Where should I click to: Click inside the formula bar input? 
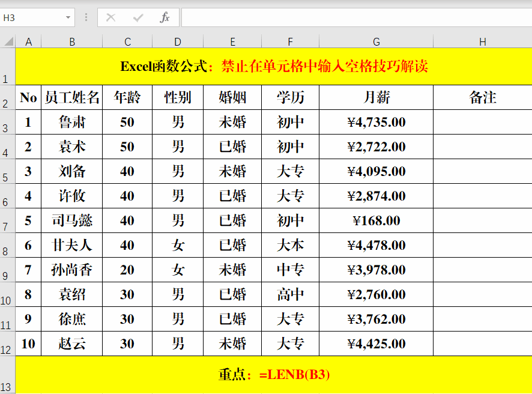point(357,17)
